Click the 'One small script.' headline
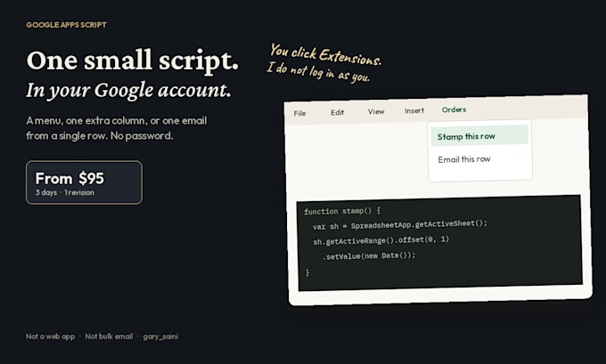606x364 pixels. pos(133,61)
